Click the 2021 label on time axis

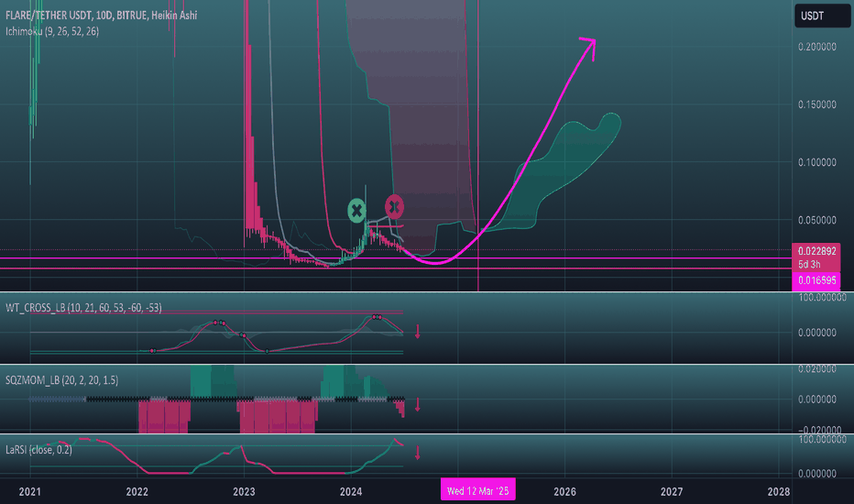pyautogui.click(x=29, y=491)
